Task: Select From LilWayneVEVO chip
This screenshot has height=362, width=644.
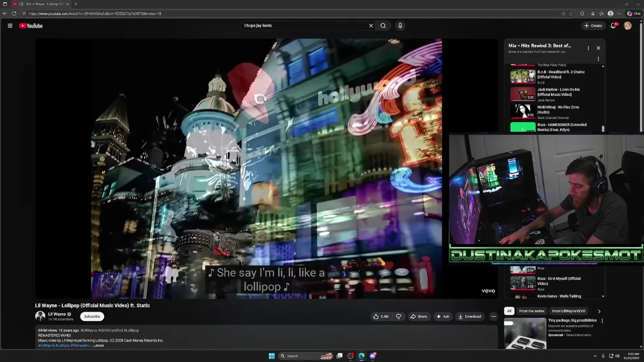Action: (x=569, y=311)
